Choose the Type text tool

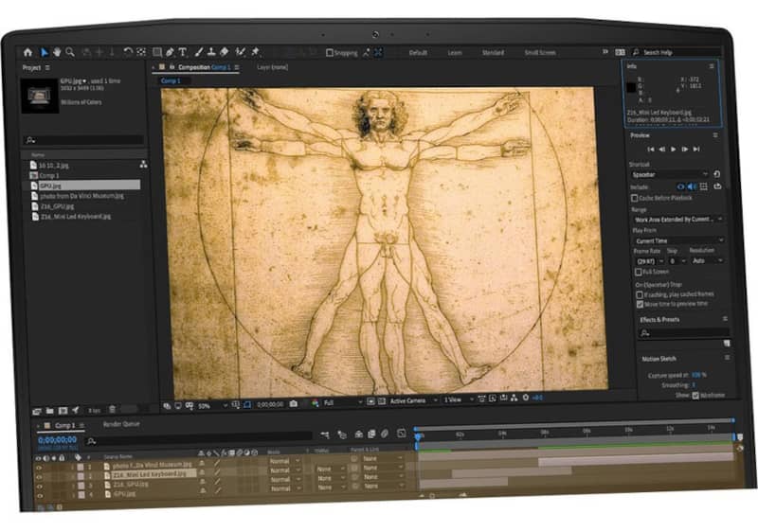pos(183,52)
